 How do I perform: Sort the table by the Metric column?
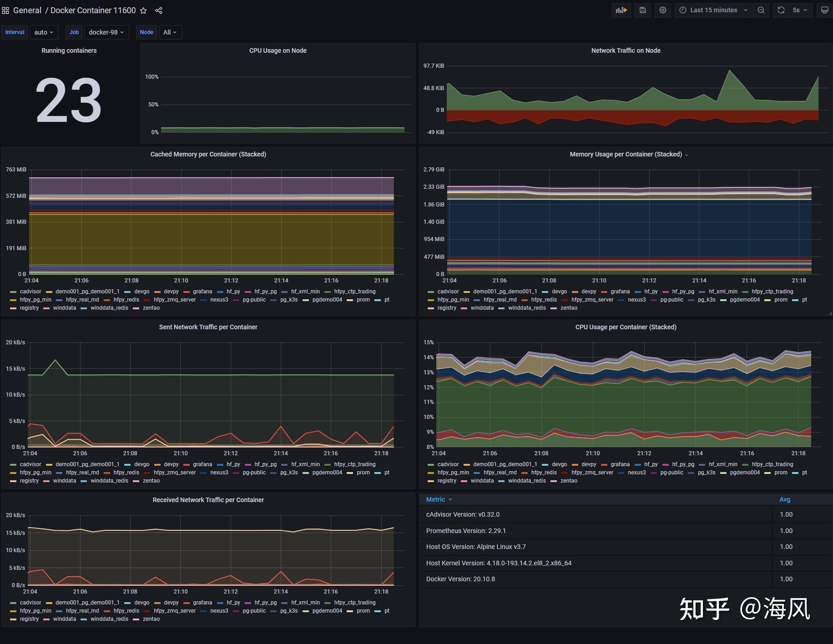click(438, 499)
